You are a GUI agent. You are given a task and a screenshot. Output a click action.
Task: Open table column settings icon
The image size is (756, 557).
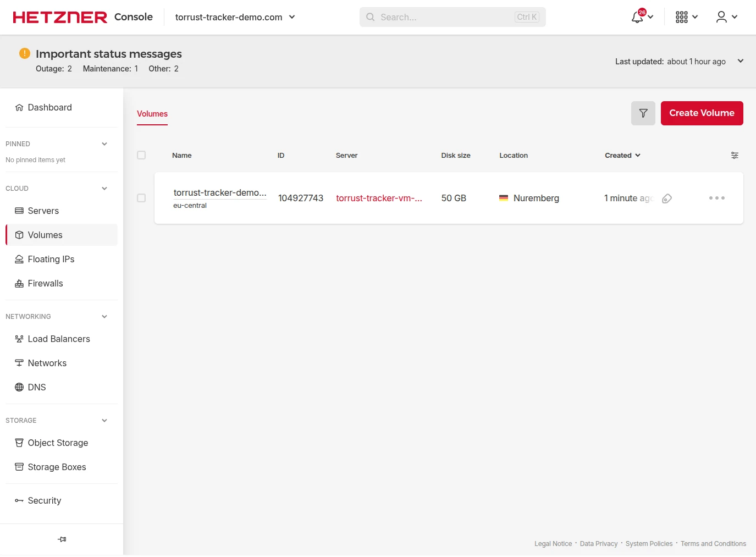[x=735, y=156]
